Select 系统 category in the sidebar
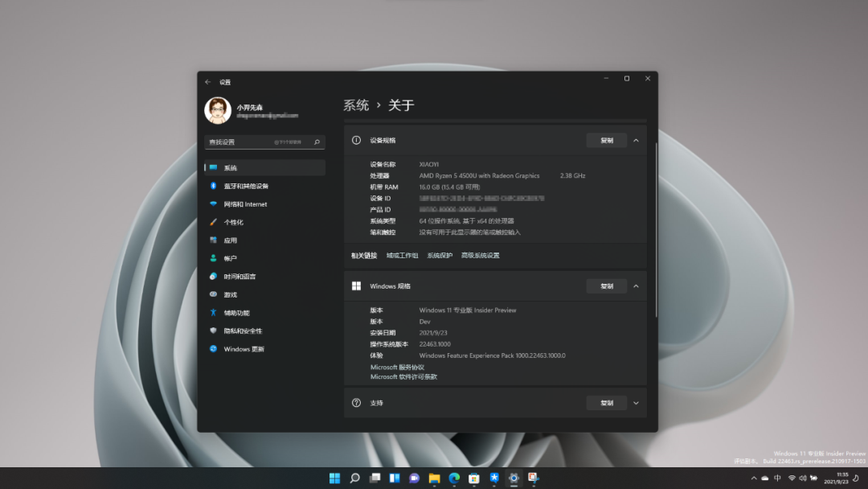The width and height of the screenshot is (868, 489). pyautogui.click(x=264, y=168)
